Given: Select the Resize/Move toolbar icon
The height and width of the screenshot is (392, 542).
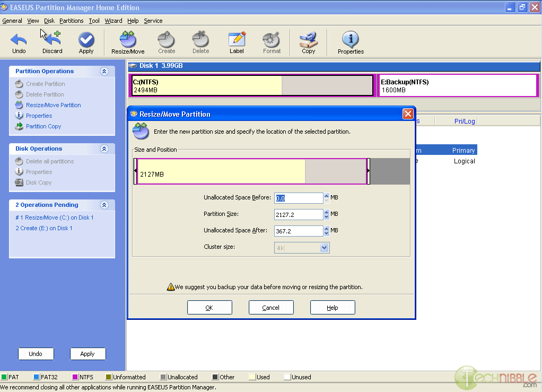Looking at the screenshot, I should pyautogui.click(x=128, y=42).
